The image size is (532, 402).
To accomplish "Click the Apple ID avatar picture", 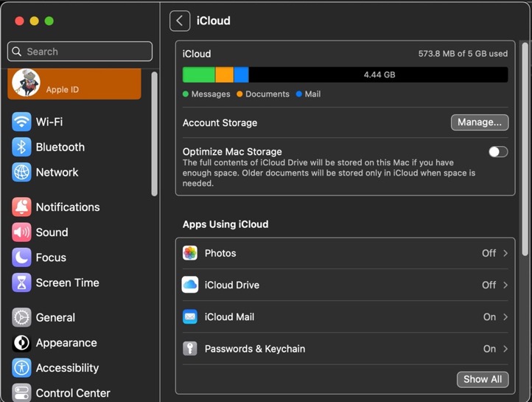I will point(26,83).
